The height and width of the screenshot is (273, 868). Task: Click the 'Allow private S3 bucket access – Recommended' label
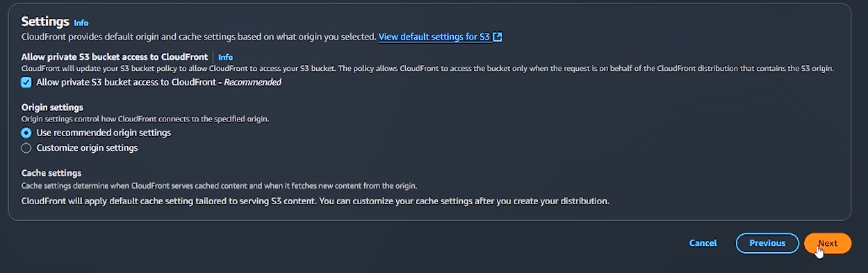(158, 82)
